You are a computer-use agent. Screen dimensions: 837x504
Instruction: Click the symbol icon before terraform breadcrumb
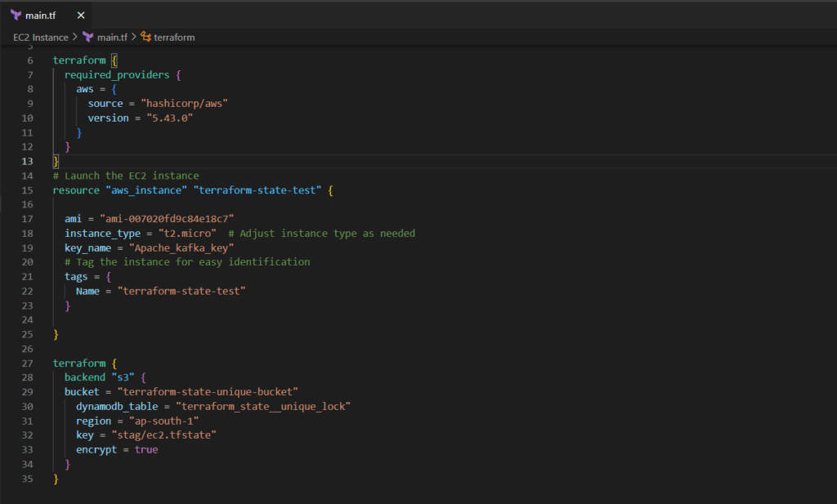[145, 36]
